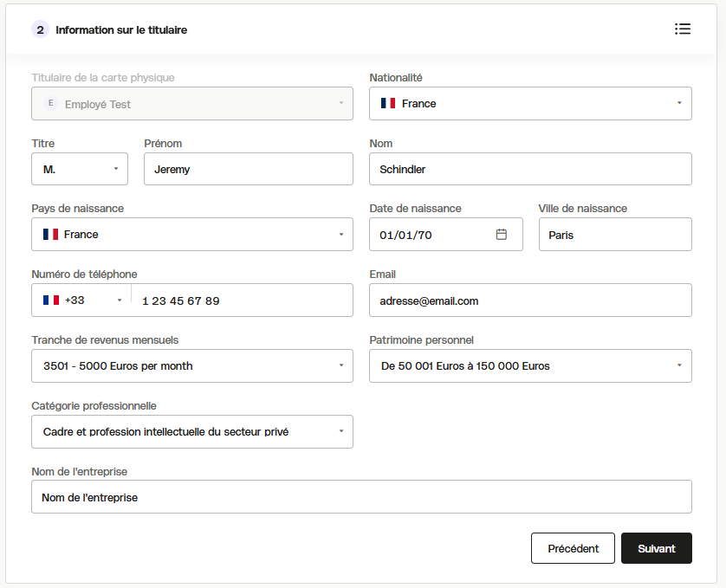Open the Titre dropdown showing M.
Screen dimensions: 726x588
click(x=80, y=169)
